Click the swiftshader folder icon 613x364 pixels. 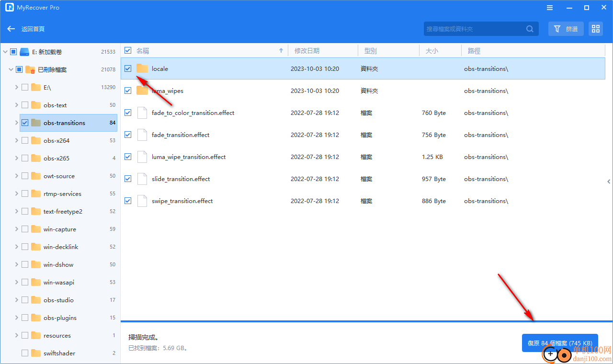pos(36,353)
